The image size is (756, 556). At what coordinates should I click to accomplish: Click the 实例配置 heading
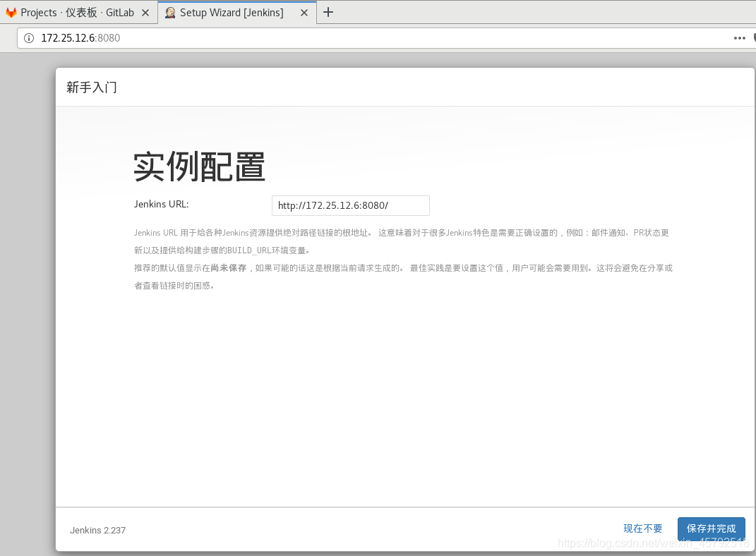[199, 167]
